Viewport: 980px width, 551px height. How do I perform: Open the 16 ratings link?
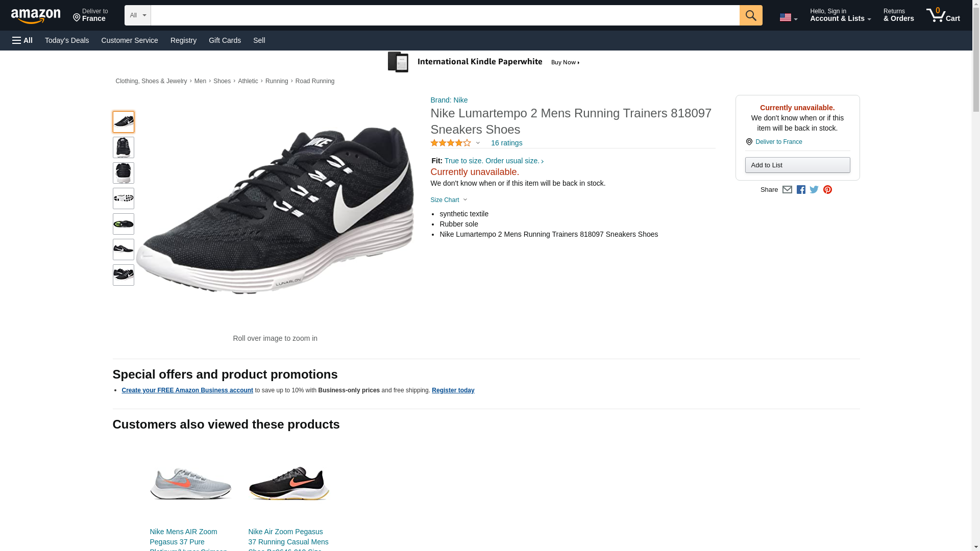coord(506,143)
